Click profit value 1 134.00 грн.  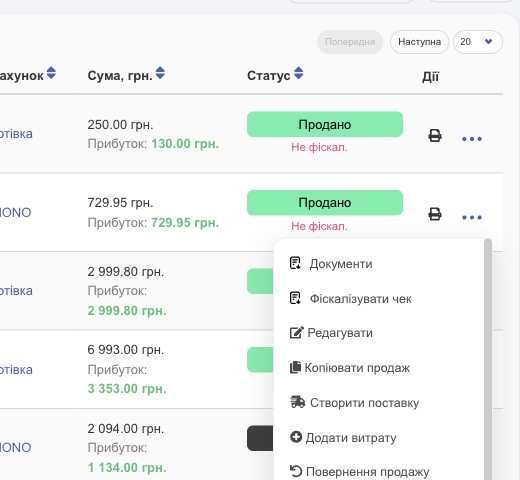[127, 468]
